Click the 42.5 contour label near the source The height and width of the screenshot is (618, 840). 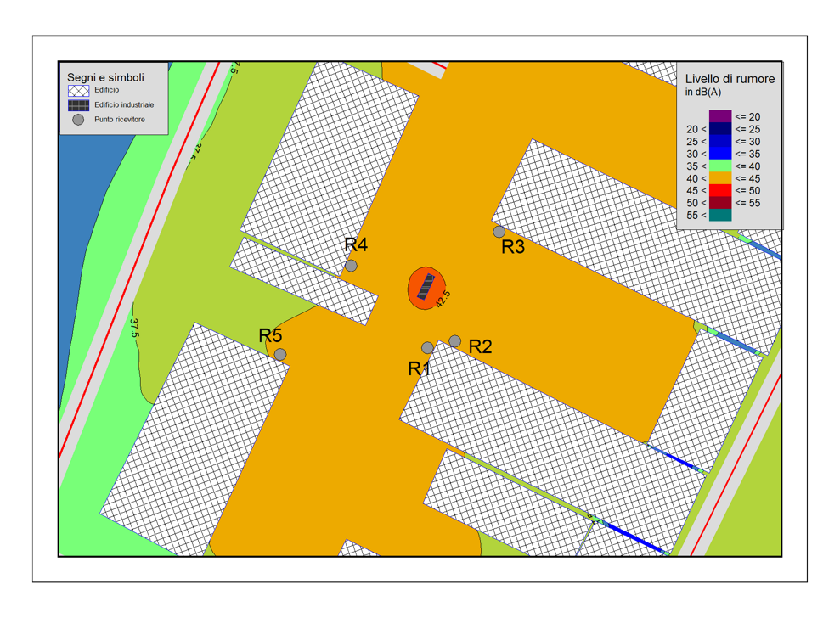click(x=443, y=299)
